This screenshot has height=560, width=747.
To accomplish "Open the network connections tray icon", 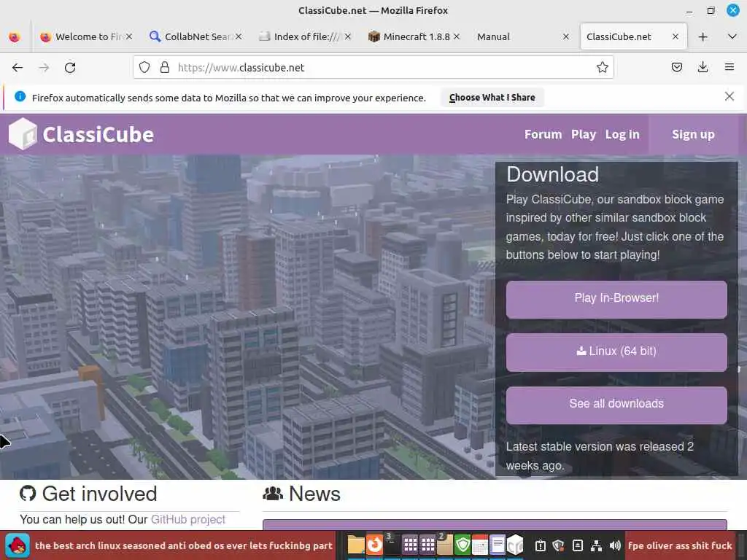I will (596, 545).
